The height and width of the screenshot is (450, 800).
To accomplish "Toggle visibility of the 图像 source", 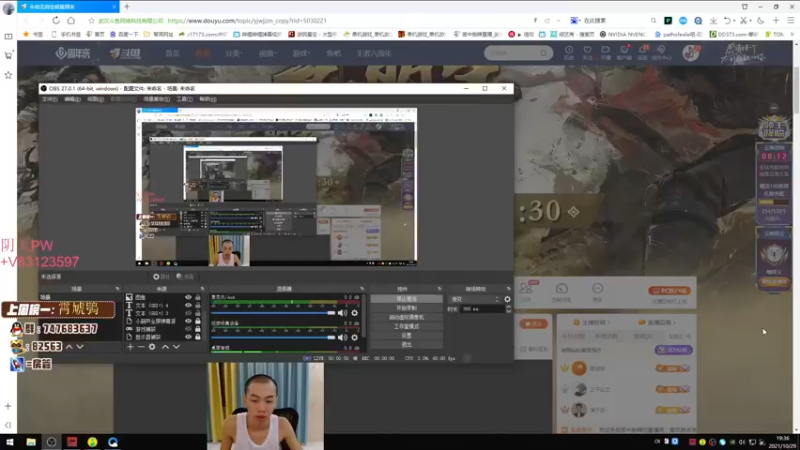I will point(188,297).
